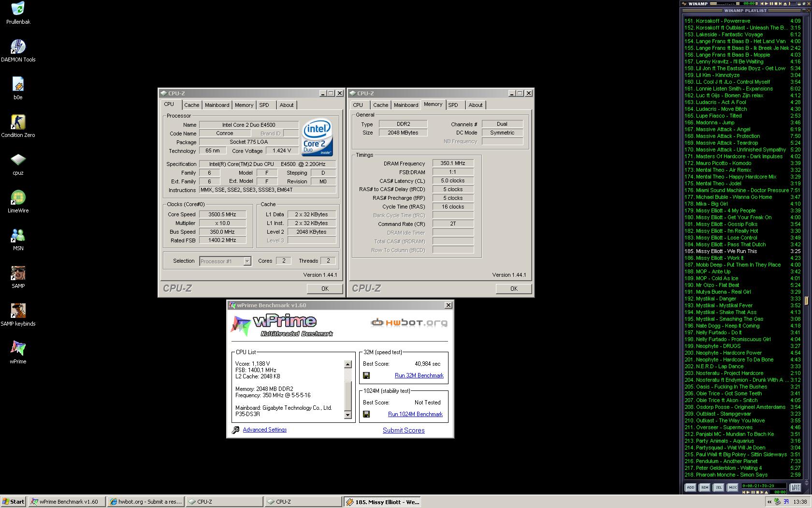Click the Core Speed 3500.5 MHz value field
This screenshot has width=812, height=508.
pos(222,214)
